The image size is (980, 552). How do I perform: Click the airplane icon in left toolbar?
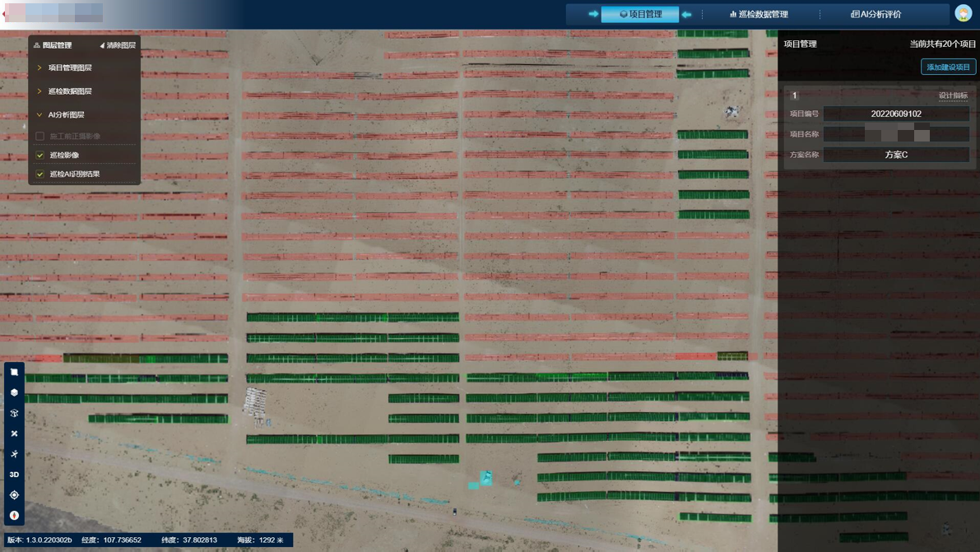[14, 454]
